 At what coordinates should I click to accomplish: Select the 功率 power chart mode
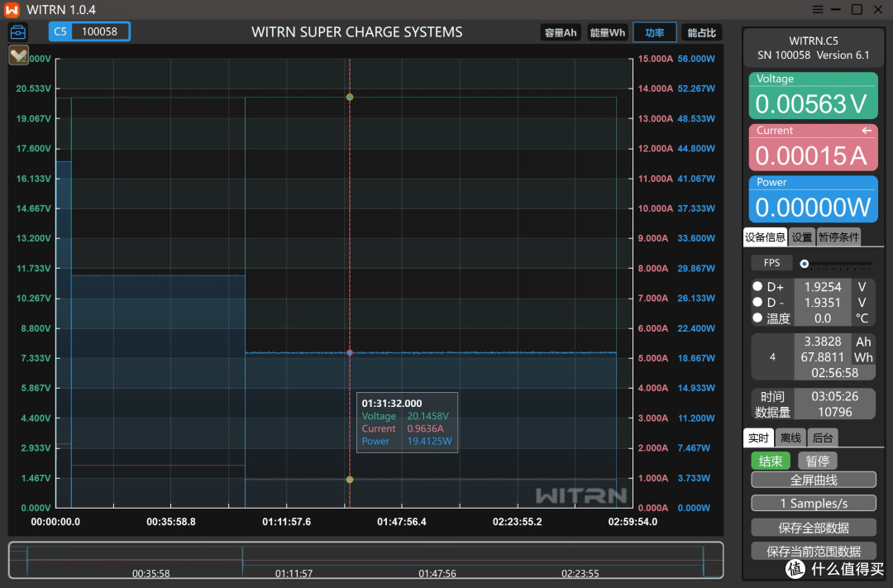click(x=654, y=32)
